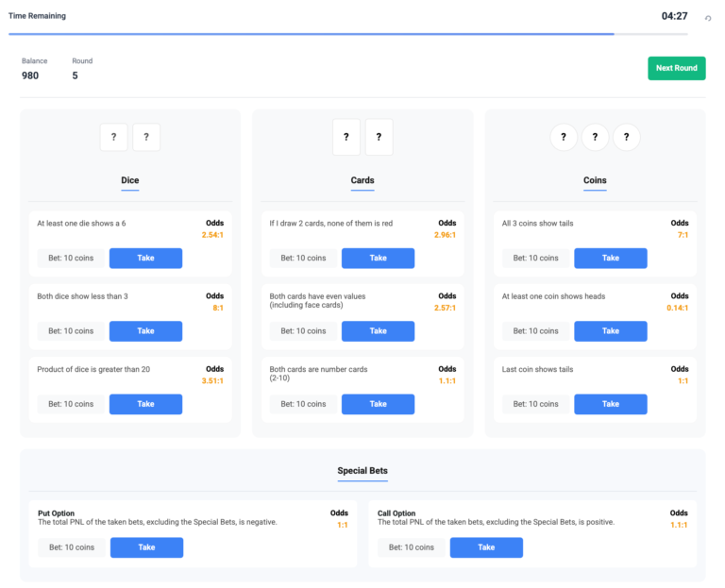Click the 2.57:1 odds value
Viewport: 725px width, 588px height.
pos(446,308)
